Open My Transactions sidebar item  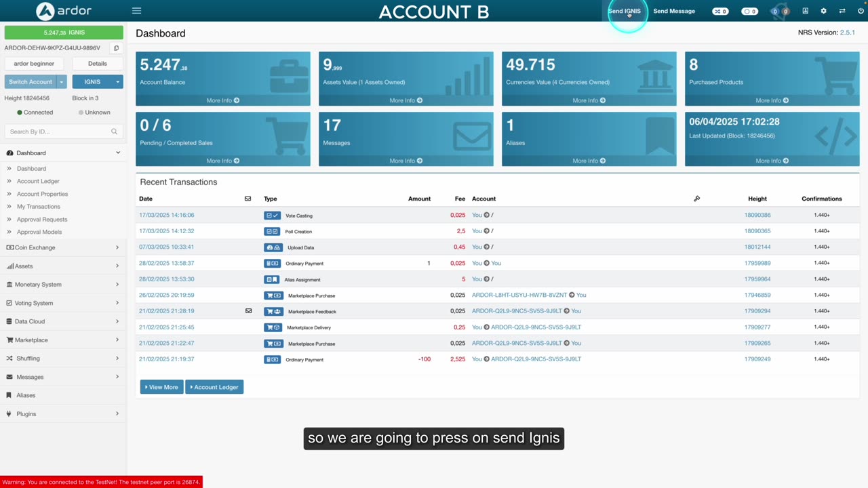point(39,207)
